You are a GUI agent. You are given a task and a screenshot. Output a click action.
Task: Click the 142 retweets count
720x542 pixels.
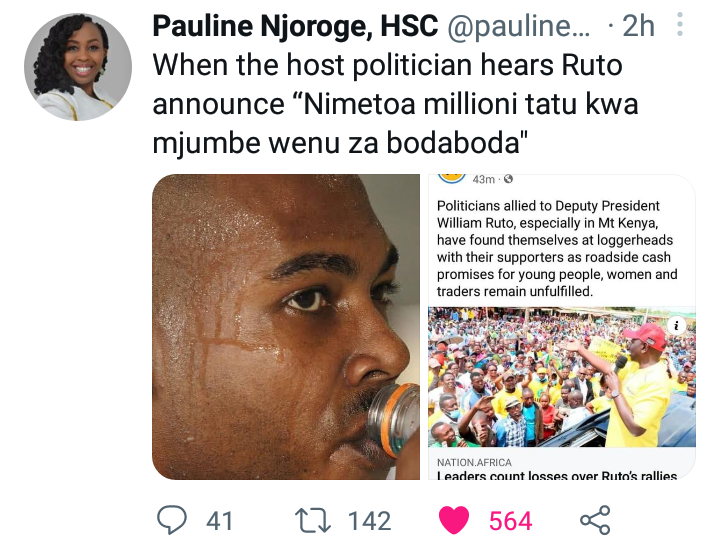tap(370, 521)
